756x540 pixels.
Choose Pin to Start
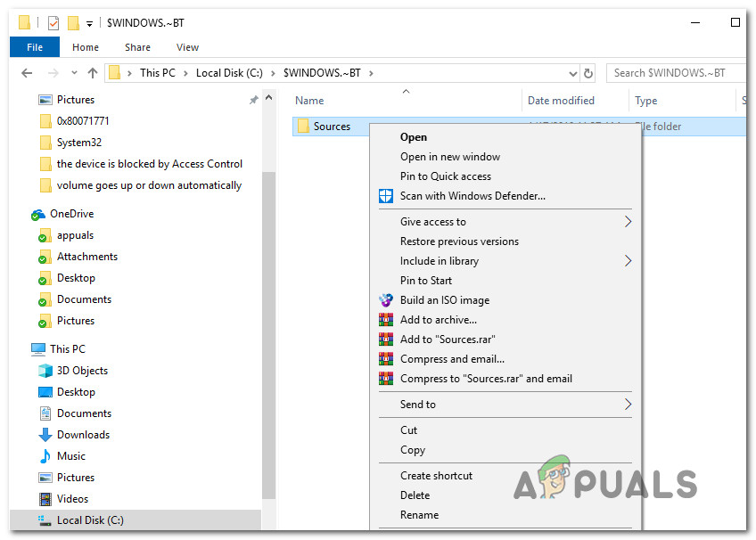[x=426, y=281]
